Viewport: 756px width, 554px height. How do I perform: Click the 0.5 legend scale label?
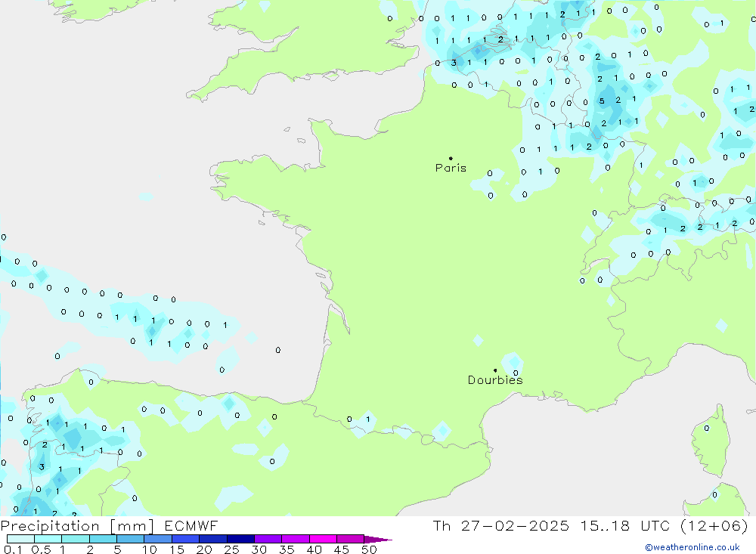click(x=41, y=549)
